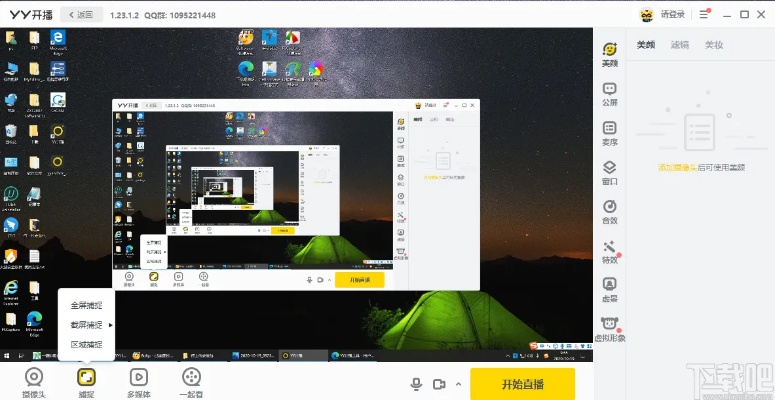Open the 公屏 public screen icon
The width and height of the screenshot is (775, 400).
[x=609, y=94]
